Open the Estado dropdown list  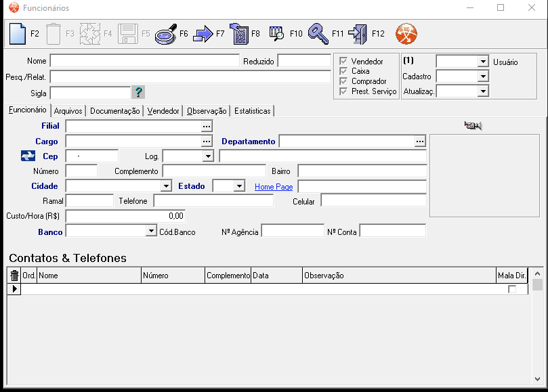239,186
